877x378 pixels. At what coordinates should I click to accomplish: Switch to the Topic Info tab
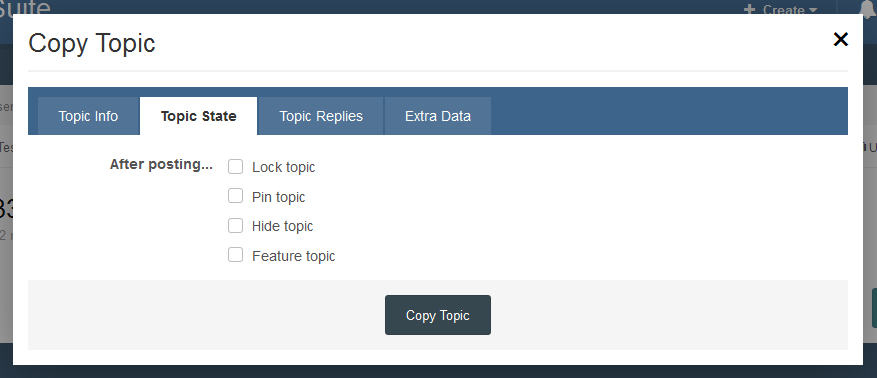click(x=88, y=116)
